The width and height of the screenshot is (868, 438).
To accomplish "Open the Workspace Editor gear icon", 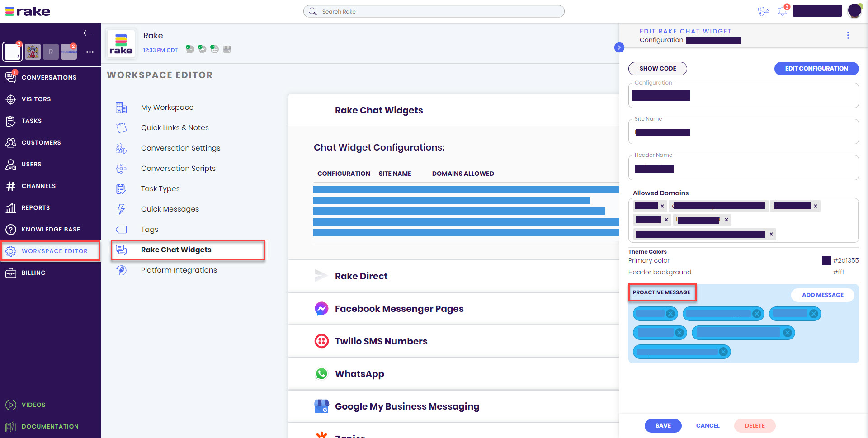I will (11, 251).
